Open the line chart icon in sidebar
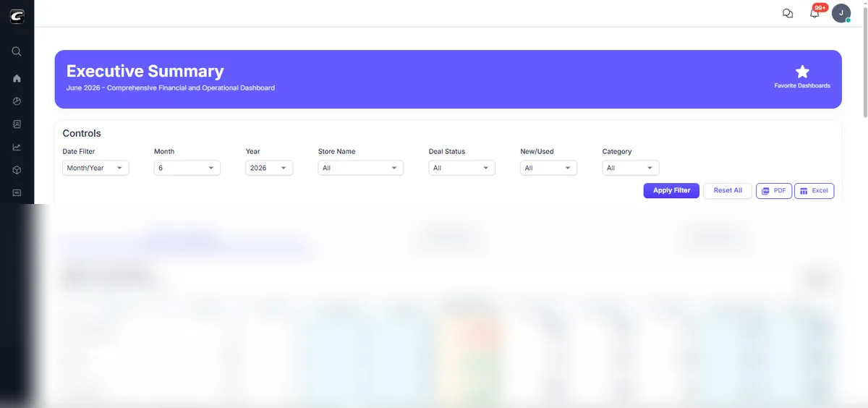This screenshot has width=868, height=408. coord(17,147)
